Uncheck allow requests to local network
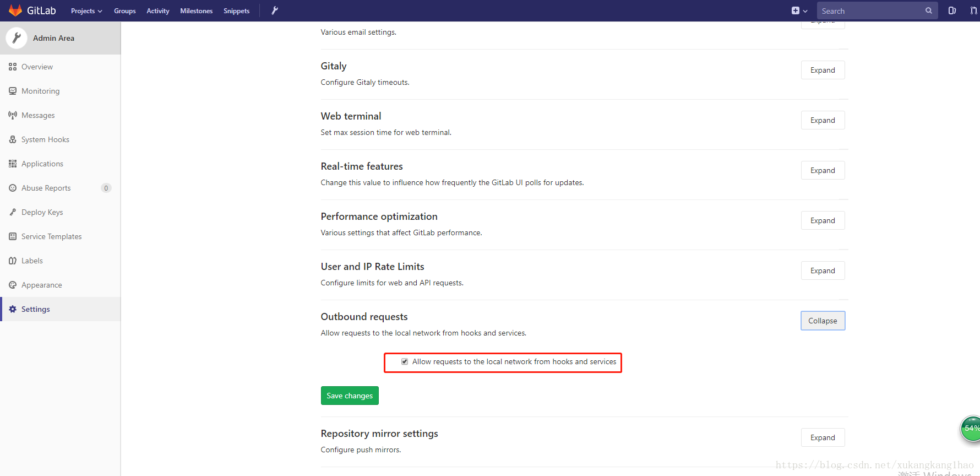 (405, 361)
